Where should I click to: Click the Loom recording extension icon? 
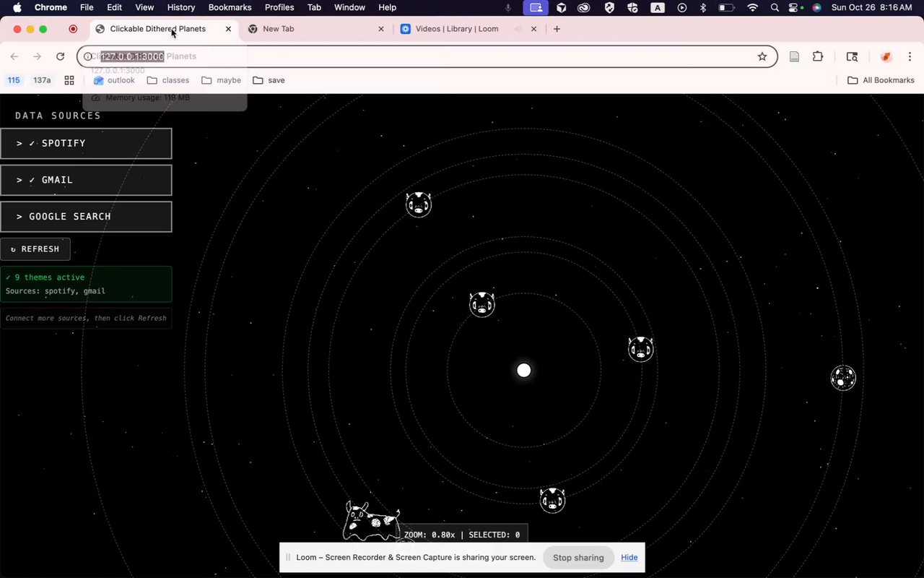pyautogui.click(x=73, y=29)
